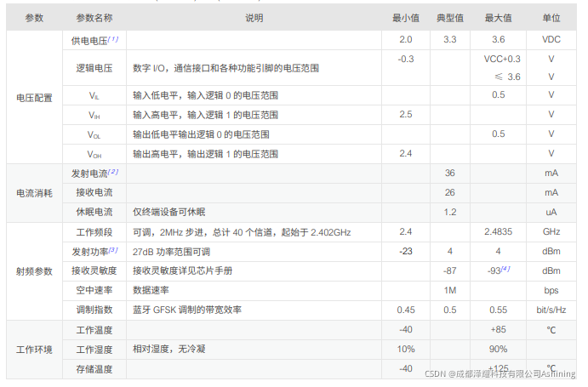Select the 27dB 功率范围可调 description
Image resolution: width=588 pixels, height=387 pixels.
pyautogui.click(x=171, y=252)
